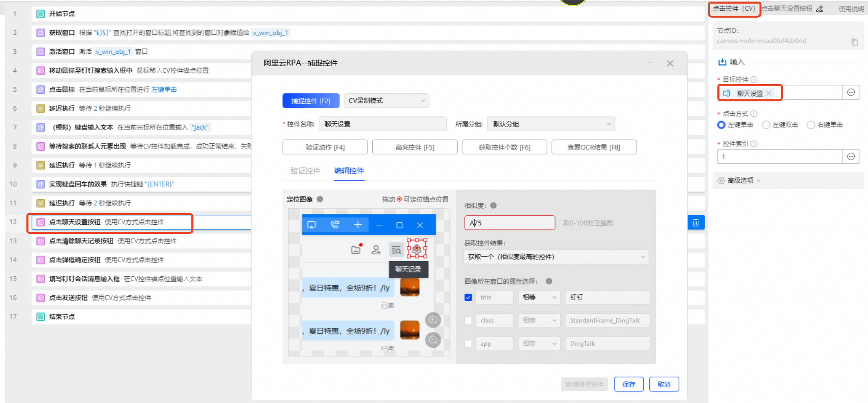Open the 相等 operator dropdown for class
This screenshot has height=403, width=868.
[539, 320]
